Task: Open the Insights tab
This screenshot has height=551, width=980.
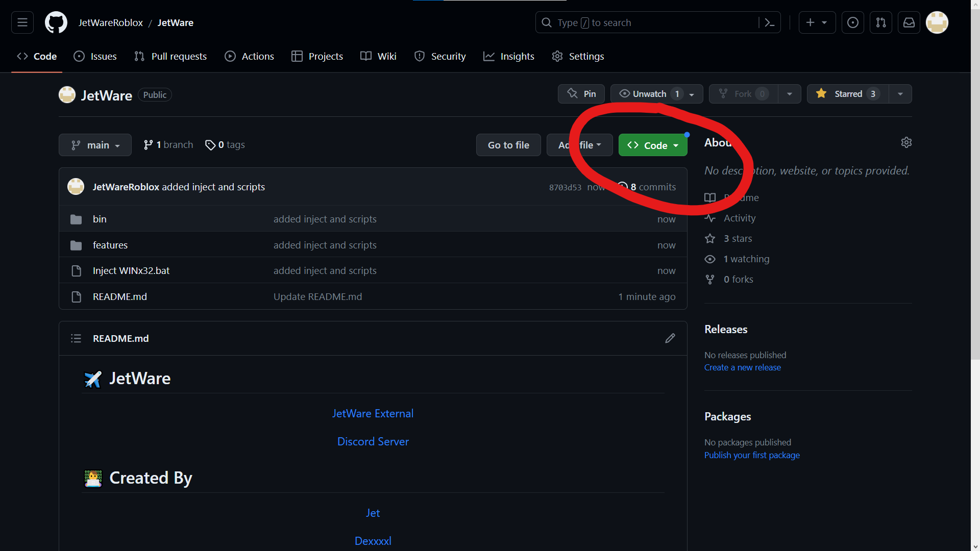Action: 509,56
